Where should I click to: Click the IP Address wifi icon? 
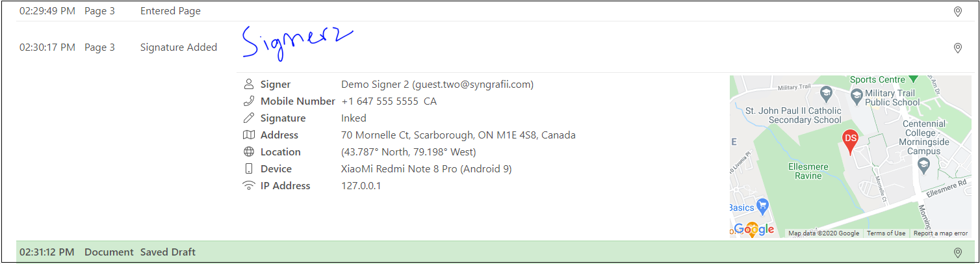click(248, 186)
